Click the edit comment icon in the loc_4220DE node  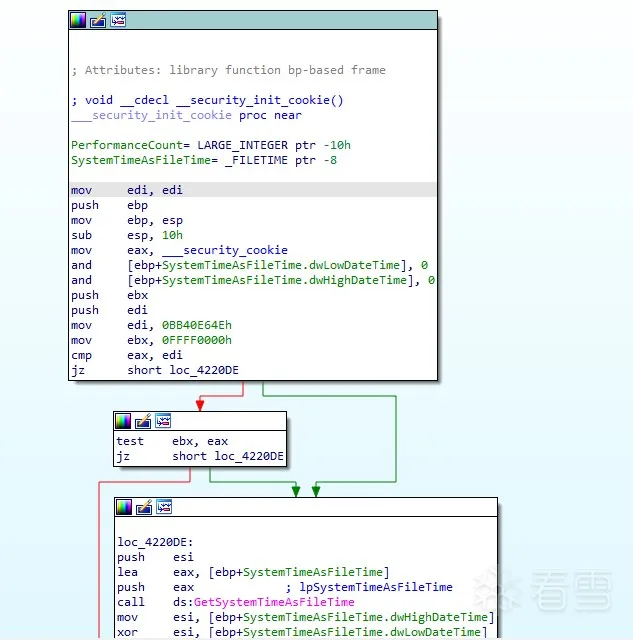pyautogui.click(x=144, y=507)
